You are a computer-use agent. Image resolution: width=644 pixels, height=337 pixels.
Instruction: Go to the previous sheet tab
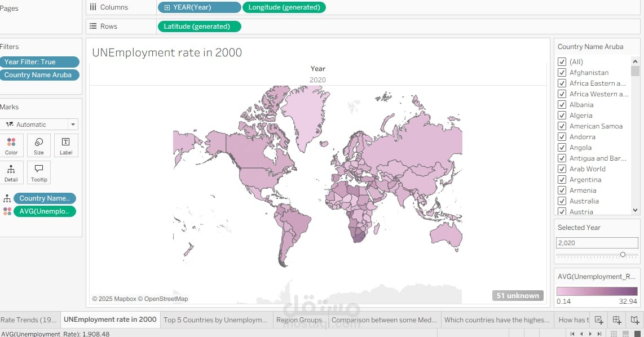pyautogui.click(x=581, y=334)
